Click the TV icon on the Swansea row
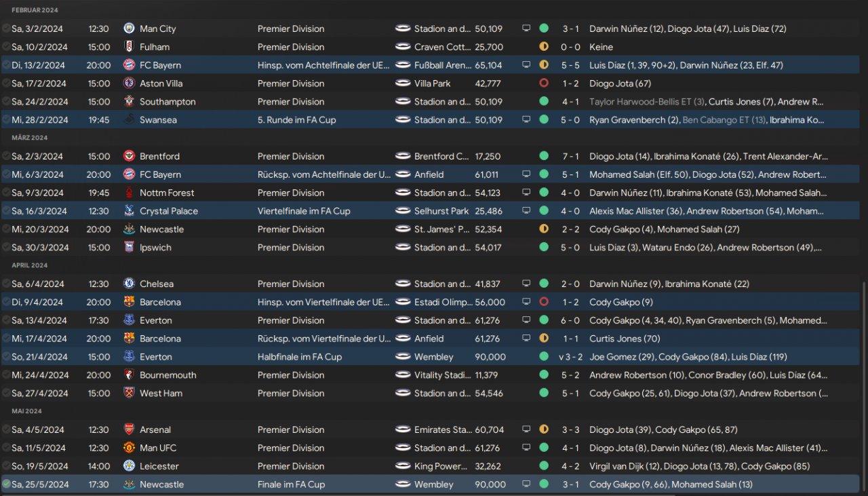 point(526,120)
